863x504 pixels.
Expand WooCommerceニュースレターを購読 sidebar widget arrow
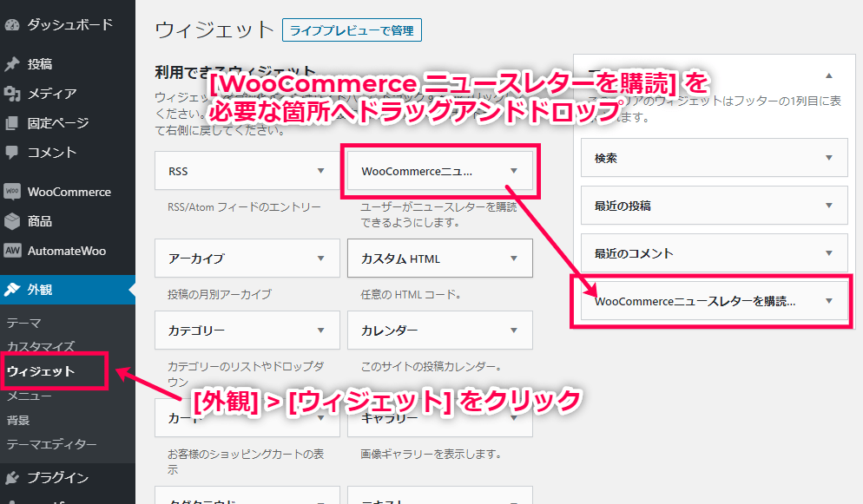(x=829, y=301)
